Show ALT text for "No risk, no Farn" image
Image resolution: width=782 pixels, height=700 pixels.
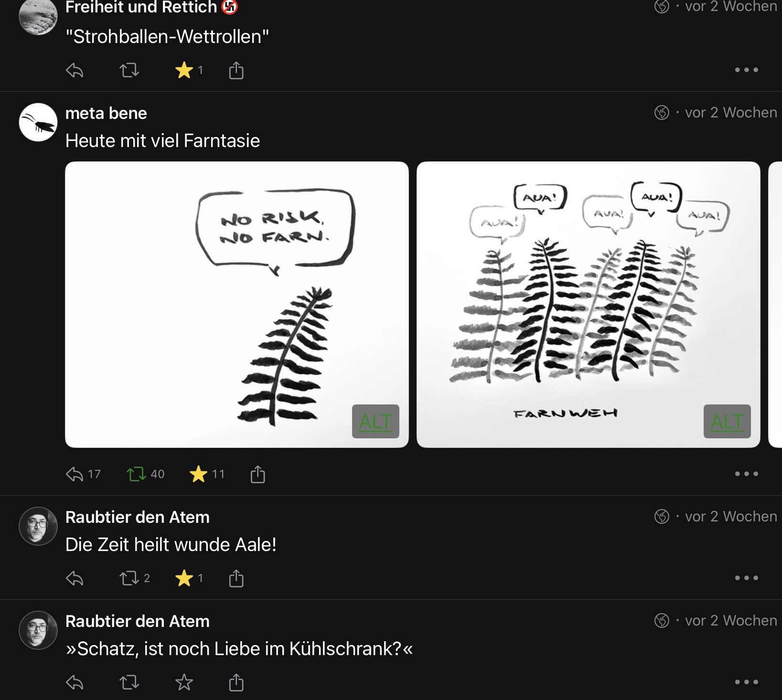pyautogui.click(x=375, y=422)
